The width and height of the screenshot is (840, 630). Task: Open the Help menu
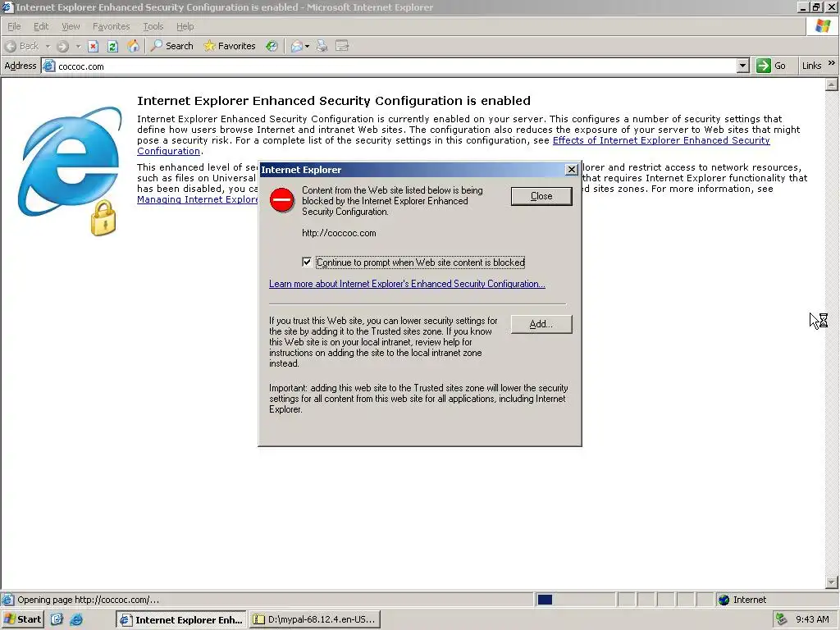coord(185,26)
